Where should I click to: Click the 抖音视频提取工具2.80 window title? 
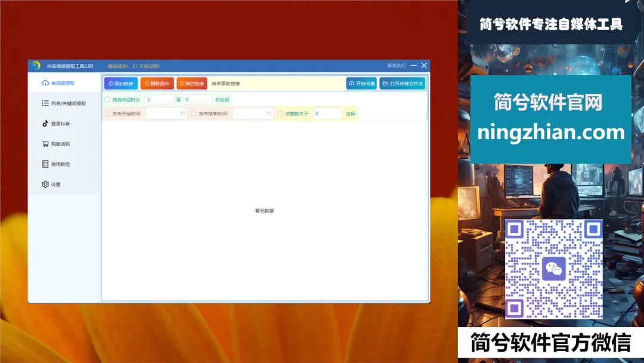click(x=70, y=66)
